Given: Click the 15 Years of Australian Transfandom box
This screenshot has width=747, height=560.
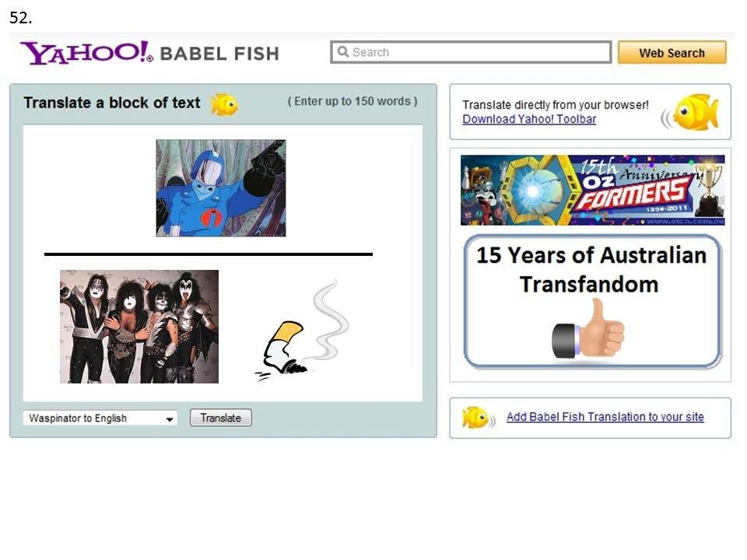Looking at the screenshot, I should [593, 302].
